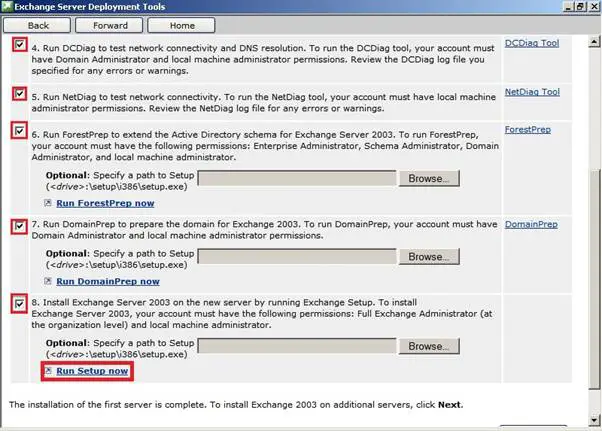Click text '7. Run DomainPrep to prepare the domain'
Viewport: 602px width, 431px height.
(x=131, y=224)
